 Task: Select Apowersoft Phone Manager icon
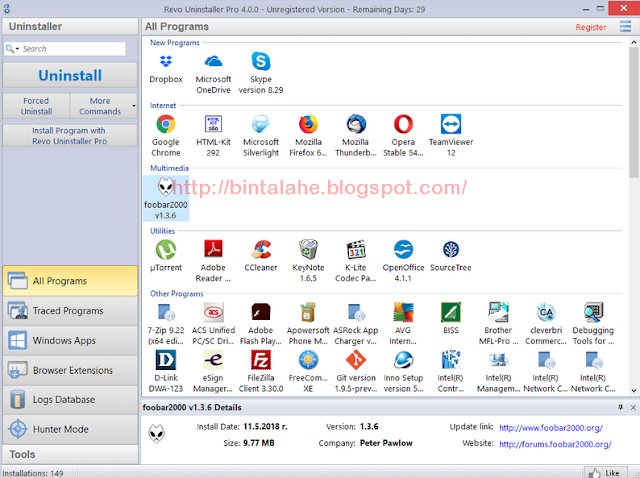(x=308, y=313)
